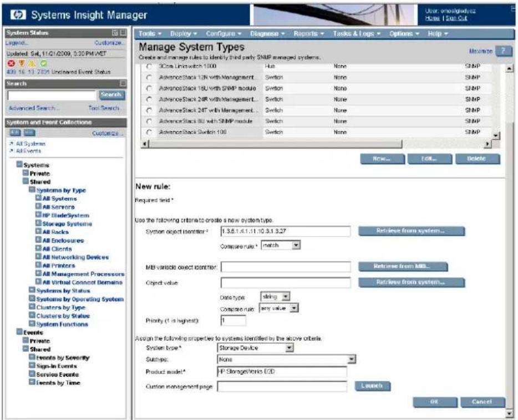Open the system OID Compare rule dropdown
The width and height of the screenshot is (518, 420).
[296, 245]
